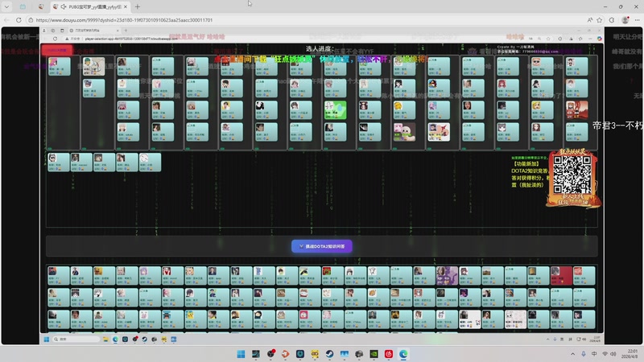Image resolution: width=644 pixels, height=362 pixels.
Task: Open new tab in streamed browser
Action: pyautogui.click(x=126, y=31)
